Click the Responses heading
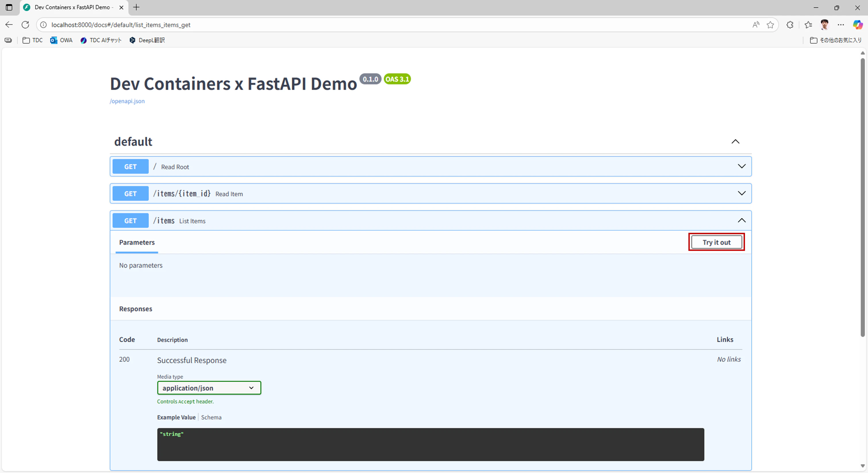The image size is (868, 473). tap(135, 309)
